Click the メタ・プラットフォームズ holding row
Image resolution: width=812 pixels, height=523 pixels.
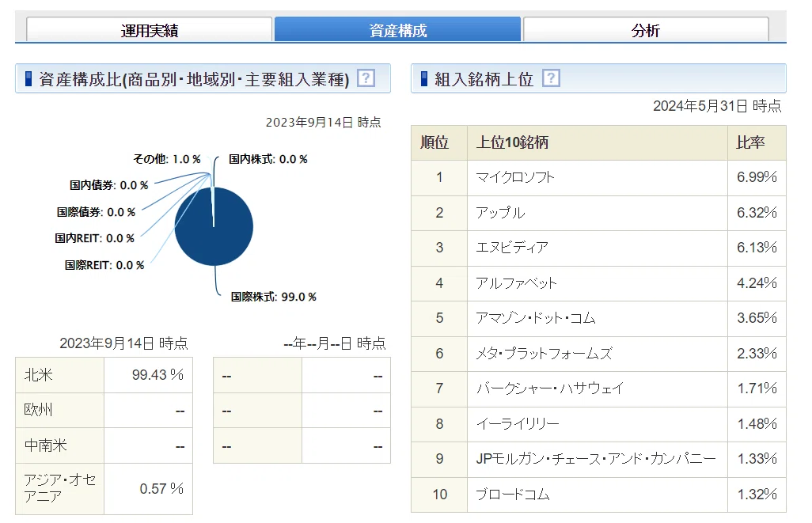point(598,354)
